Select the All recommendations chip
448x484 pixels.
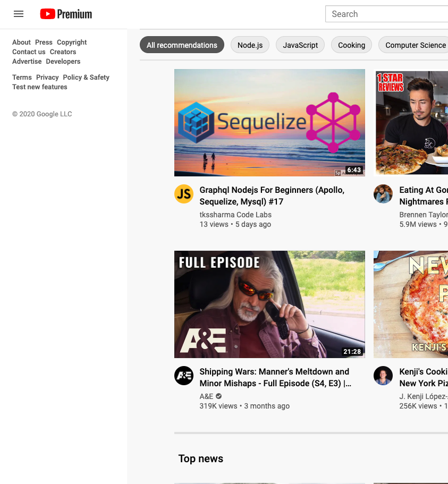(182, 45)
